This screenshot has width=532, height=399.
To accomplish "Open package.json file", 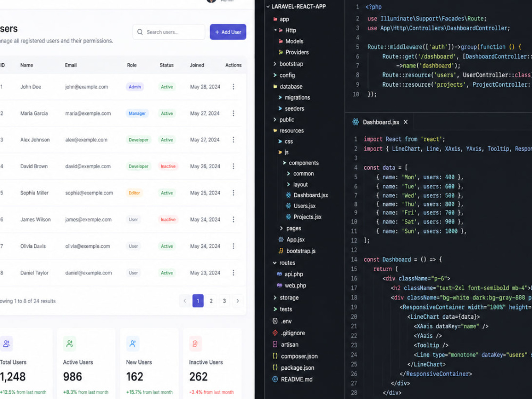I will pyautogui.click(x=294, y=368).
